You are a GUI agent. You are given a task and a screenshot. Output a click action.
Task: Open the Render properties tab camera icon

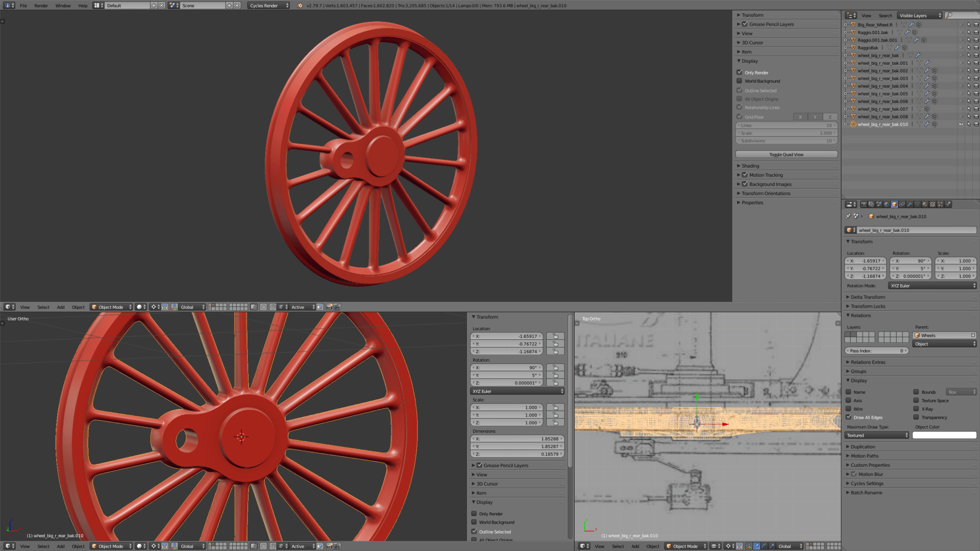tap(864, 204)
